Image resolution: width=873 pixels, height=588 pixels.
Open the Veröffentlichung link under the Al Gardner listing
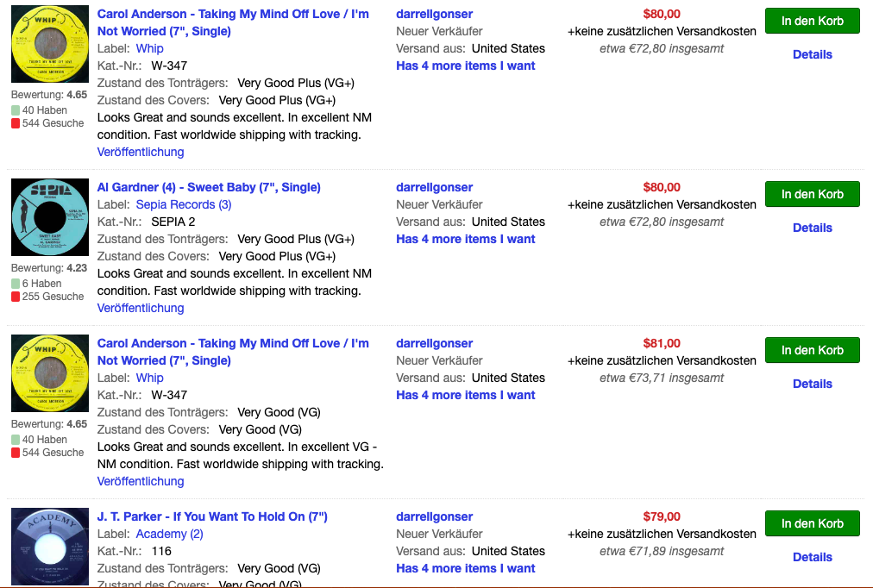141,308
